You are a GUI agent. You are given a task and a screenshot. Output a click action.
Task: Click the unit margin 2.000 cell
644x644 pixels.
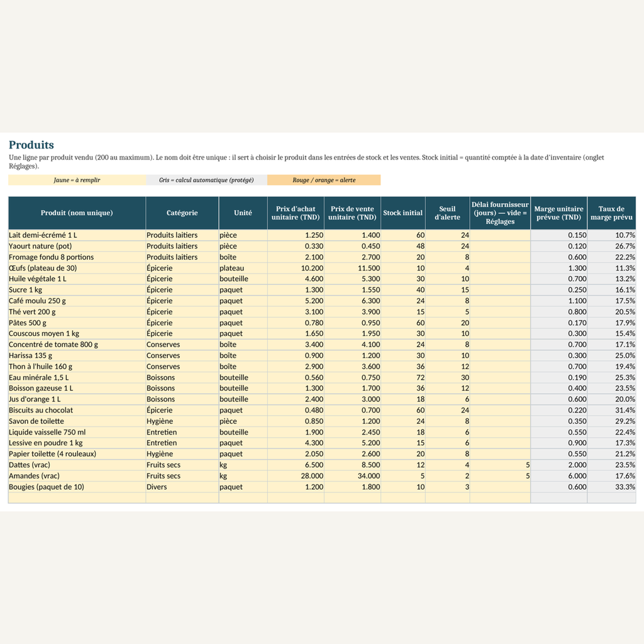coord(558,465)
